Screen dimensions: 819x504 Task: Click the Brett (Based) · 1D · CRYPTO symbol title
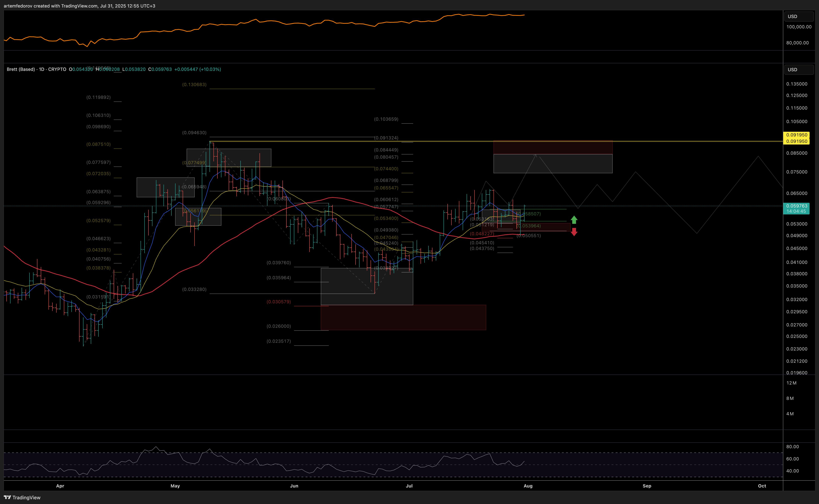(x=36, y=69)
